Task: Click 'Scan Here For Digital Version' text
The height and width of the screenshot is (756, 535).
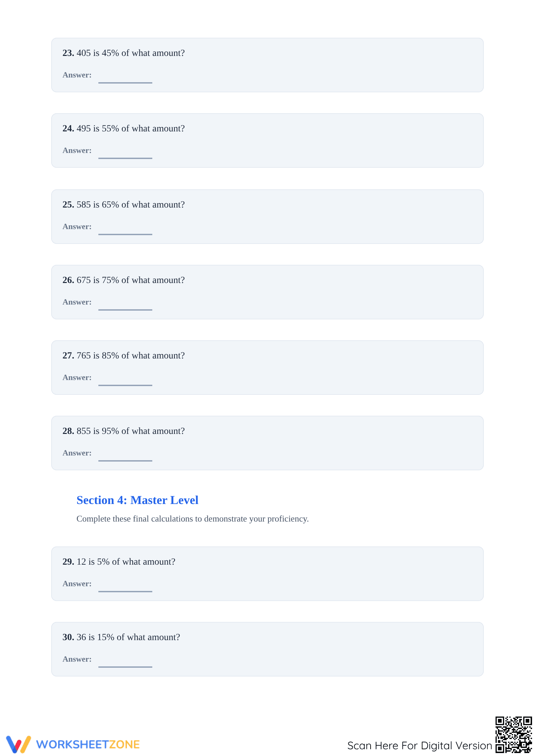Action: click(x=419, y=746)
